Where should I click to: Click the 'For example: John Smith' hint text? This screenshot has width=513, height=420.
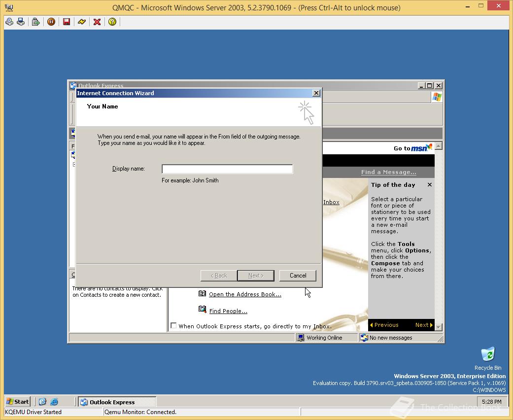pyautogui.click(x=190, y=180)
